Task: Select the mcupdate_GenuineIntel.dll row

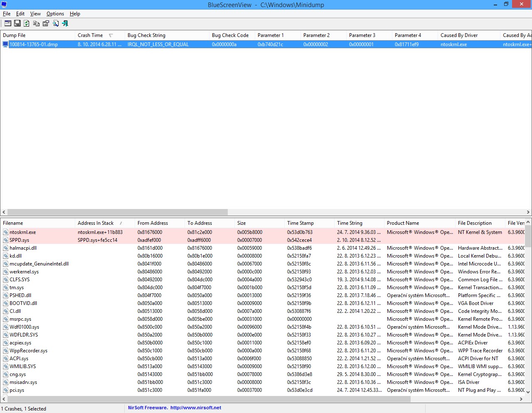Action: [263, 264]
